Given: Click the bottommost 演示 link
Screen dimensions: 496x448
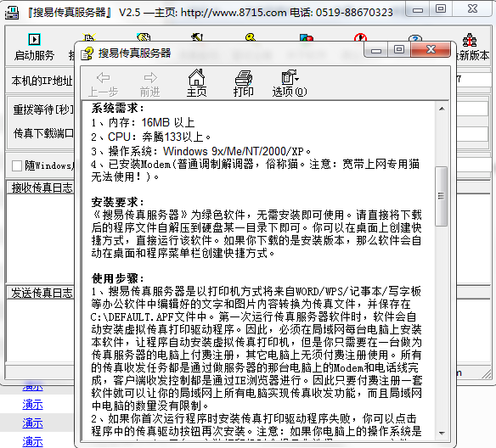Looking at the screenshot, I should pos(32,442).
